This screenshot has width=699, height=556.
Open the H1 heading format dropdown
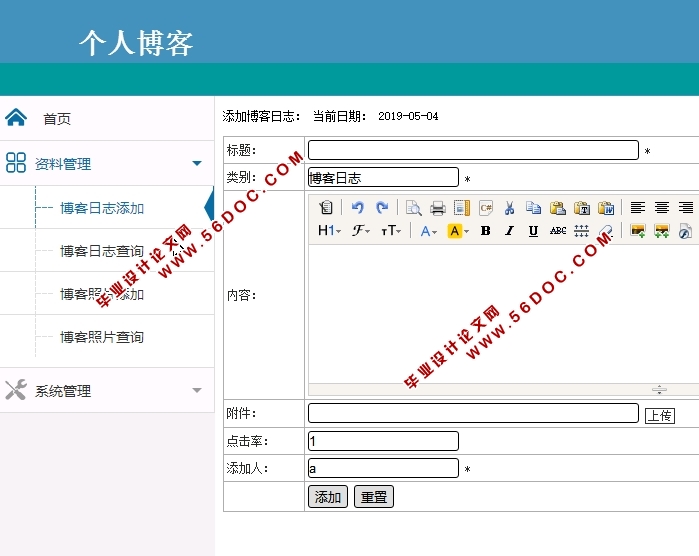(x=329, y=231)
